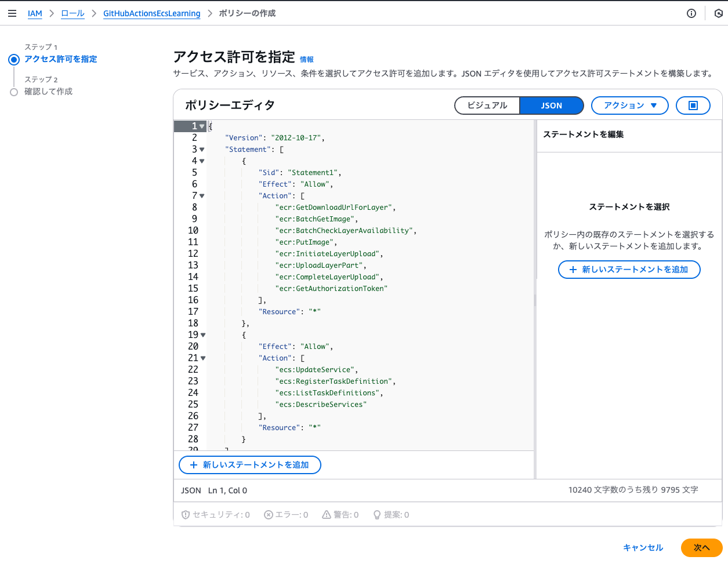Image resolution: width=728 pixels, height=571 pixels.
Task: Toggle the editor fullscreen square icon button
Action: (x=693, y=106)
